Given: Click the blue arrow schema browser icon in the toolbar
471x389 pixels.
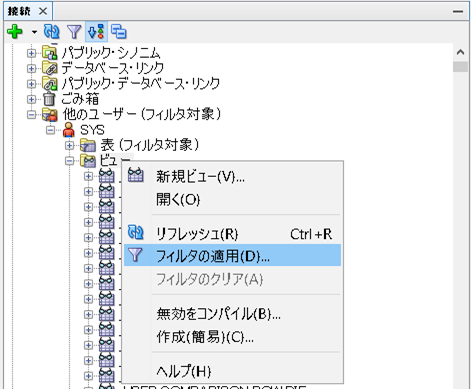Looking at the screenshot, I should pyautogui.click(x=96, y=32).
